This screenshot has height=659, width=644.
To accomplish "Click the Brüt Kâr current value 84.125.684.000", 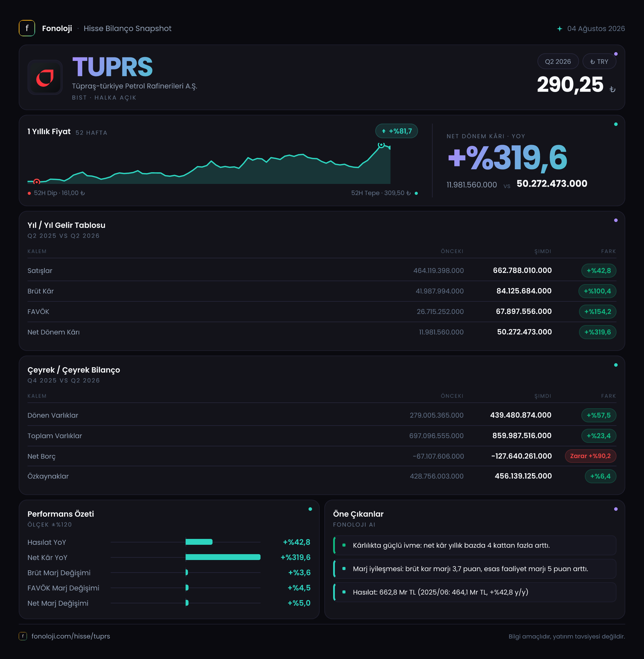I will tap(524, 291).
